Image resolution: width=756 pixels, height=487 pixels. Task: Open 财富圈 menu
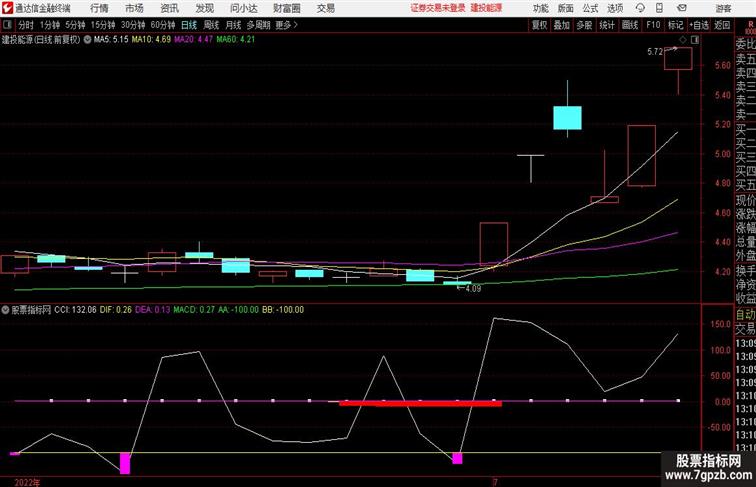click(x=286, y=8)
